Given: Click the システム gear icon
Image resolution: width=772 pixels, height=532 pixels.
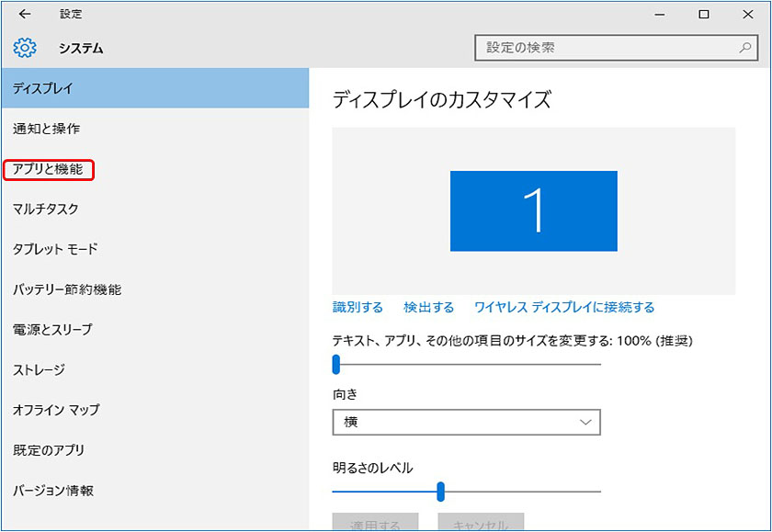Looking at the screenshot, I should pyautogui.click(x=25, y=48).
